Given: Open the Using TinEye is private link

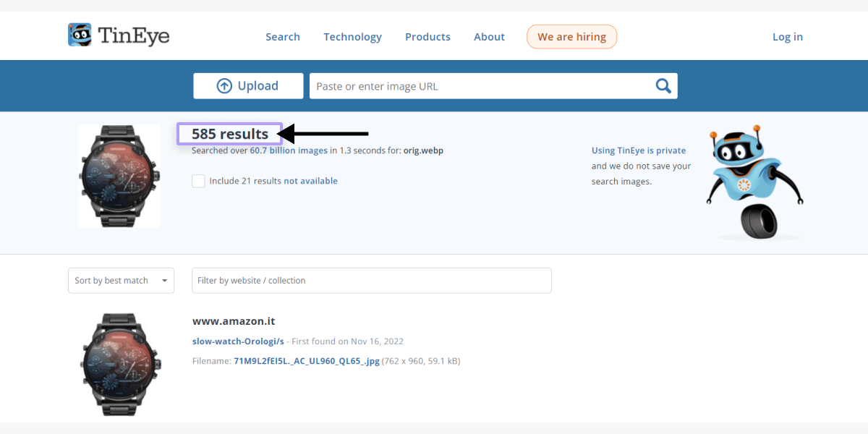Looking at the screenshot, I should click(x=639, y=150).
